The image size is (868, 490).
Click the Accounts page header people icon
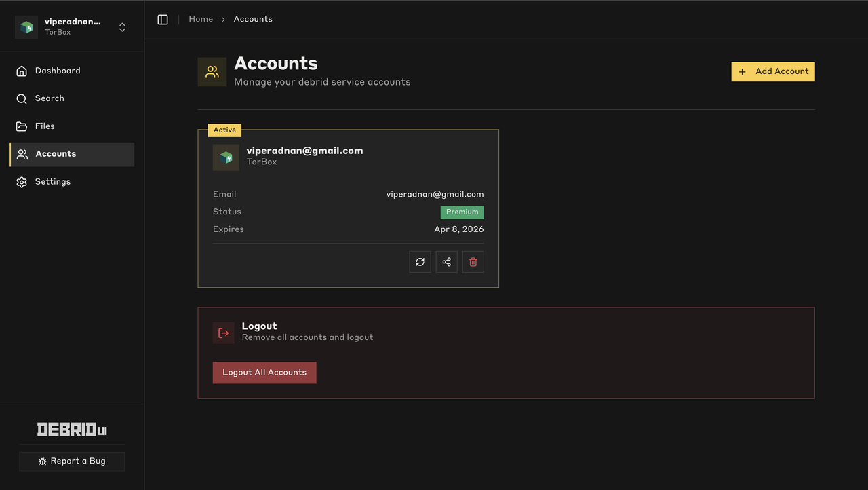coord(212,72)
